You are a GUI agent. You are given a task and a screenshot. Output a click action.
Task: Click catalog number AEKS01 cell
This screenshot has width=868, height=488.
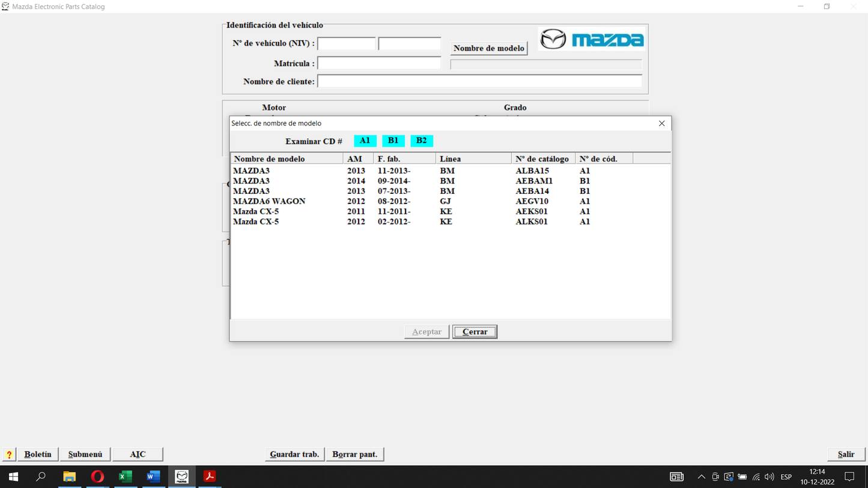pos(532,211)
